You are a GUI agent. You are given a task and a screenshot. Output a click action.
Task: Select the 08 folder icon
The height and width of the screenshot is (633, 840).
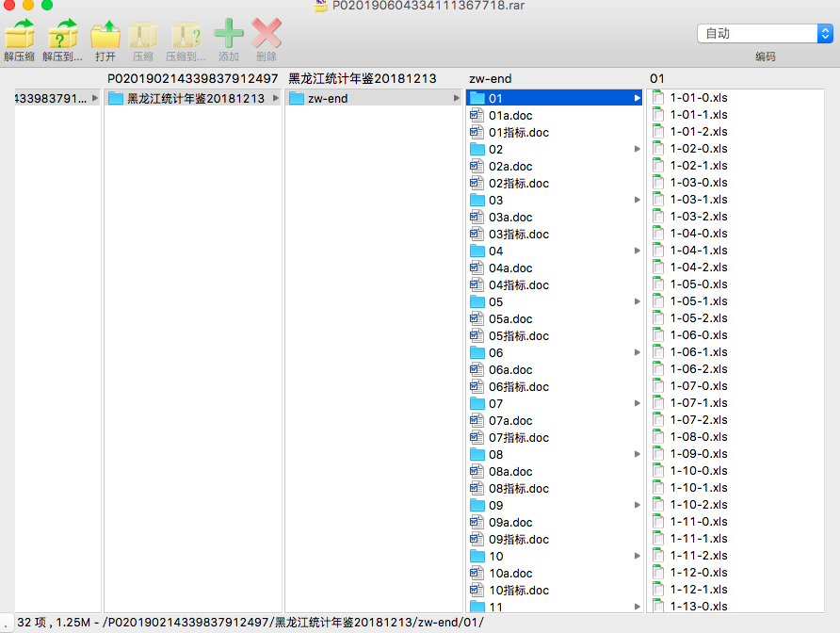coord(477,455)
